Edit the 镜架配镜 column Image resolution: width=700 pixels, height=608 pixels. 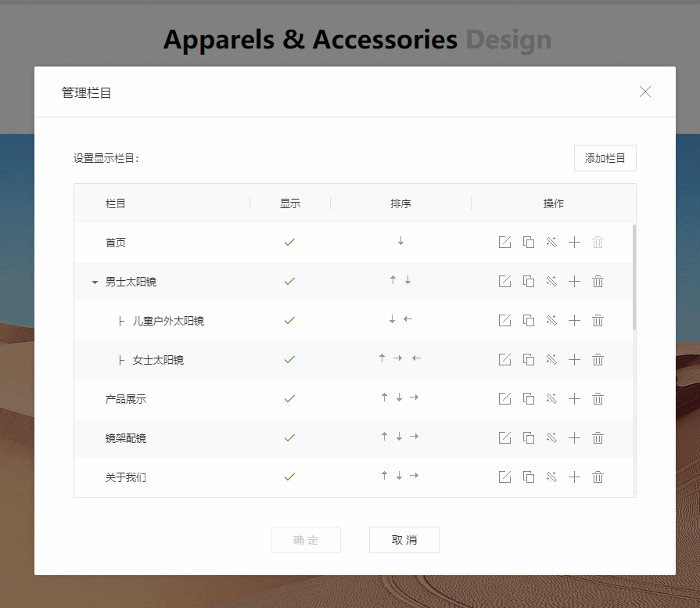[x=505, y=437]
